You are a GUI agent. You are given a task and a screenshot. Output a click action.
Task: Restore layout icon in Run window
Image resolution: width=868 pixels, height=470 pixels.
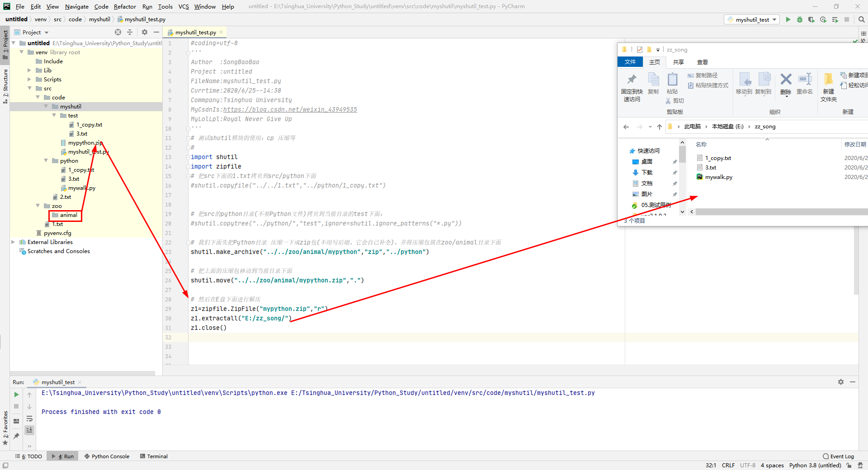pyautogui.click(x=16, y=421)
